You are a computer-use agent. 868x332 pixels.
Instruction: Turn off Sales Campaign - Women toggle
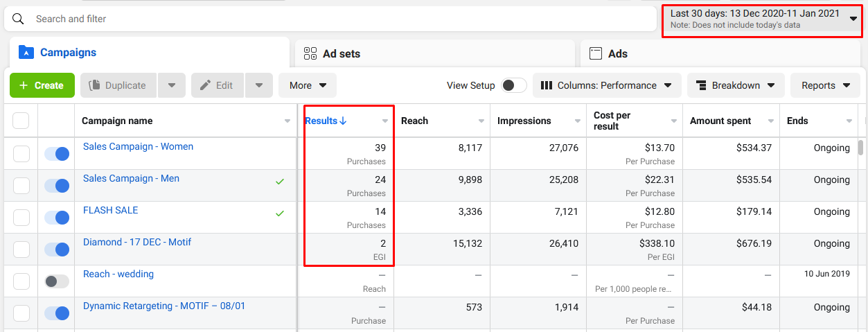[57, 154]
